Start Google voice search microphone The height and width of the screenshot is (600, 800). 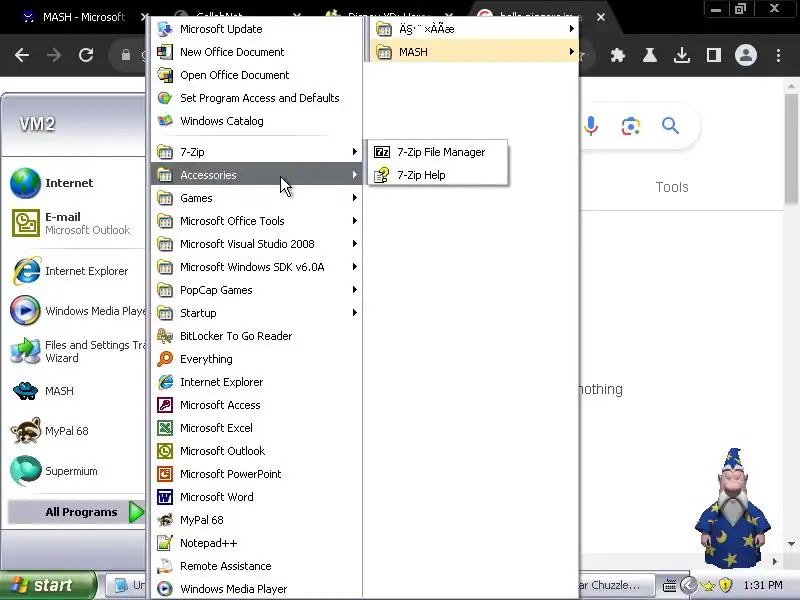(591, 126)
